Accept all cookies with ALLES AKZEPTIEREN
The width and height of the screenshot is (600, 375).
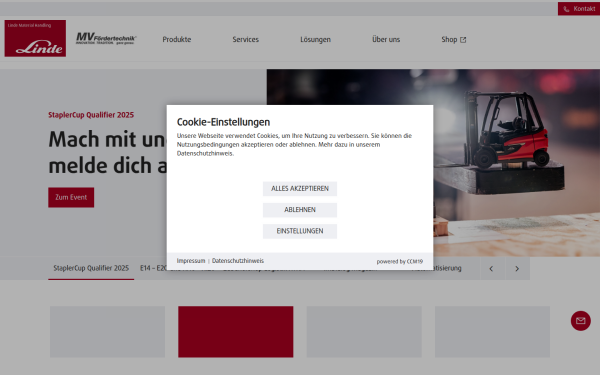tap(300, 189)
